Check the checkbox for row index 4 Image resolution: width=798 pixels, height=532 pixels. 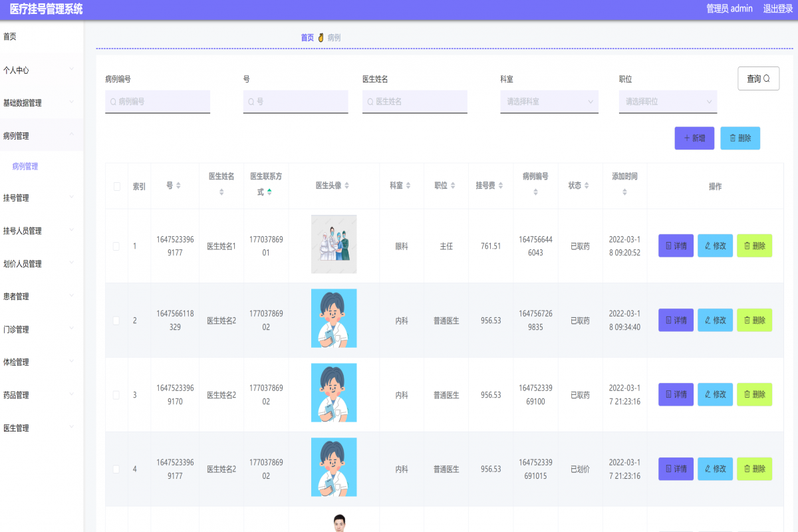click(116, 469)
